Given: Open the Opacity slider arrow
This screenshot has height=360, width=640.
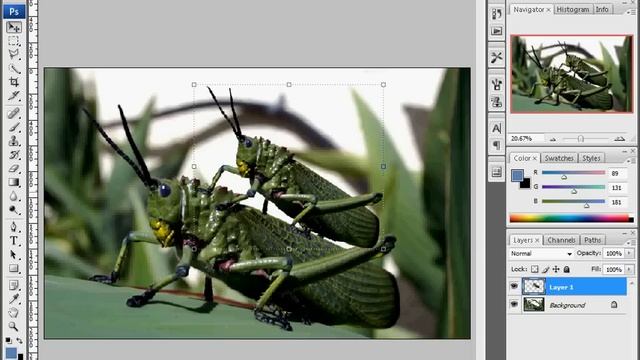Looking at the screenshot, I should [629, 253].
